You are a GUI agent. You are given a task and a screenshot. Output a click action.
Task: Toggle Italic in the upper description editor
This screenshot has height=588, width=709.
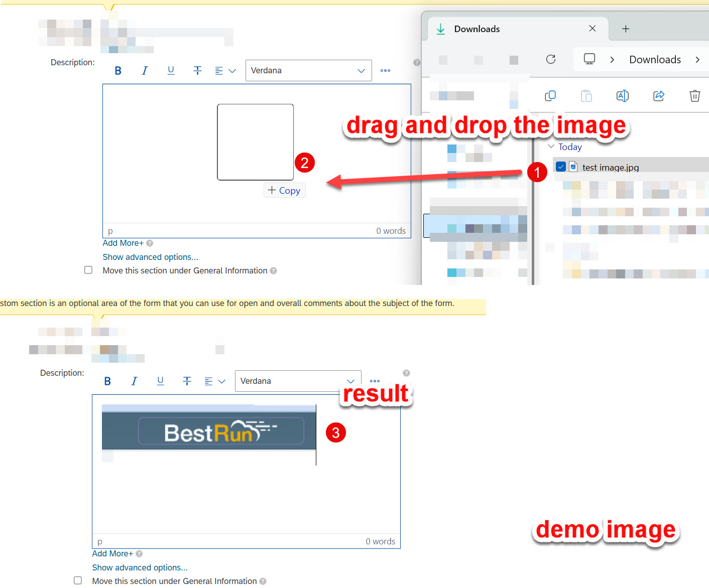tap(145, 71)
